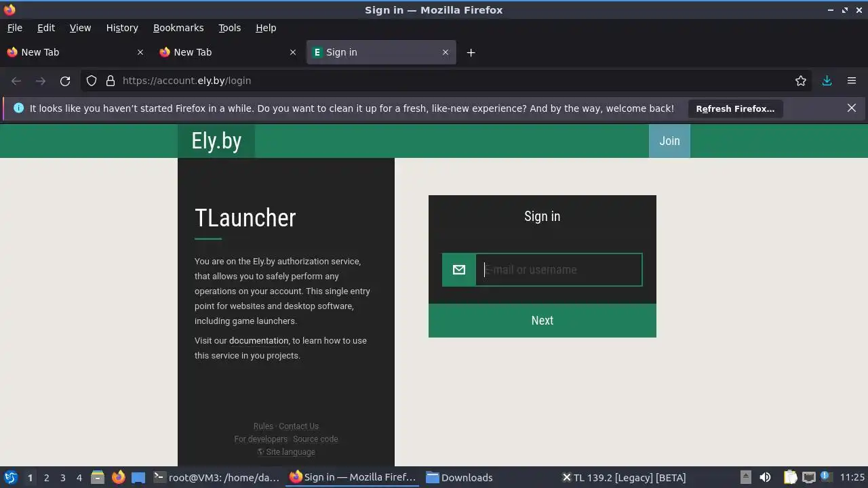Viewport: 868px width, 488px height.
Task: Close the first New Tab
Action: pyautogui.click(x=140, y=52)
